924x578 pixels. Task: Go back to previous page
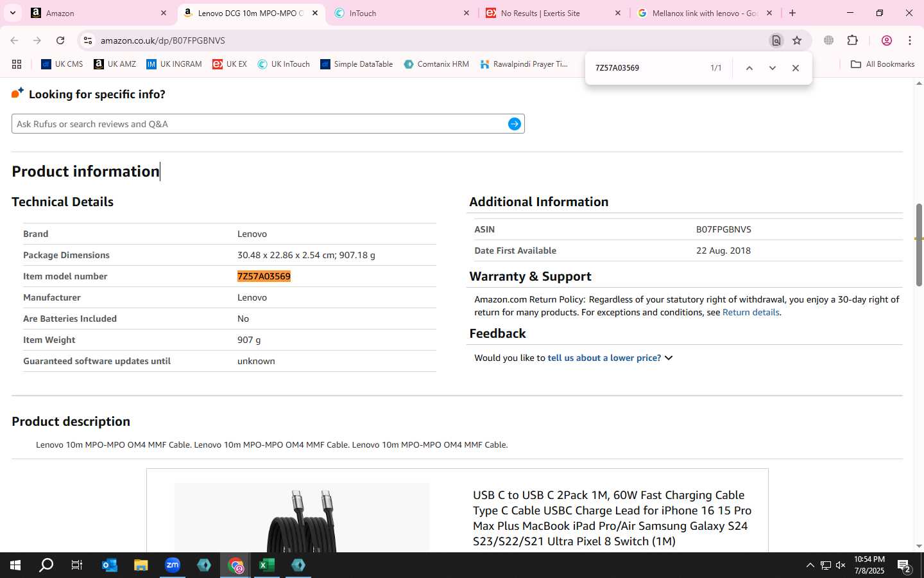14,40
